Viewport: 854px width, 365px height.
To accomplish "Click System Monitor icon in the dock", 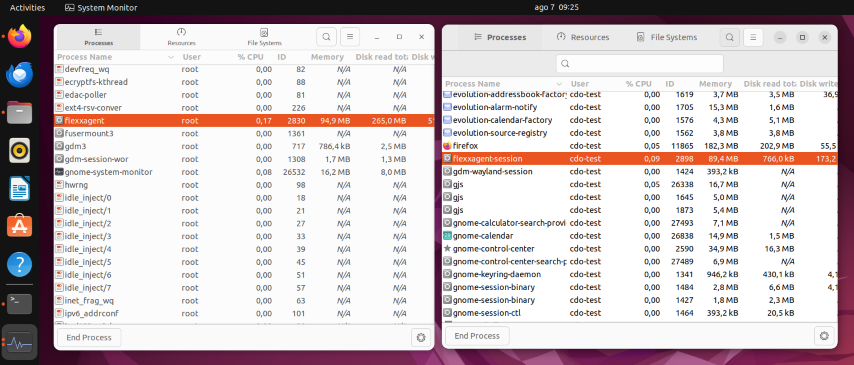I will tap(20, 342).
